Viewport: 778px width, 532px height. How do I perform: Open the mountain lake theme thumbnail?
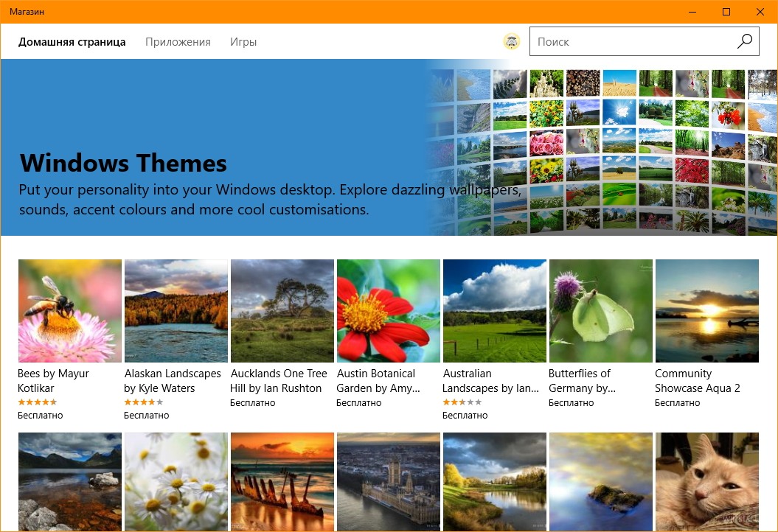[x=70, y=482]
